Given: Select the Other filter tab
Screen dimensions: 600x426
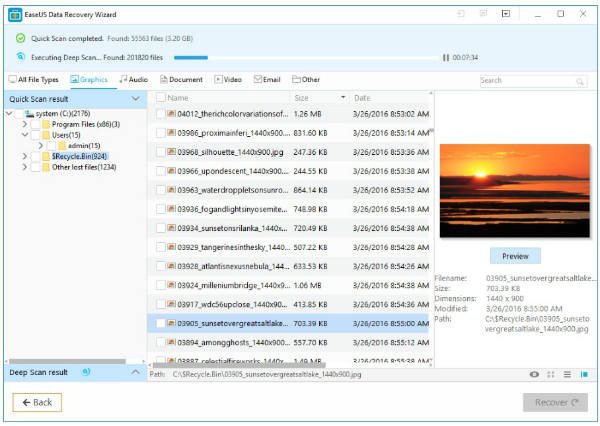Looking at the screenshot, I should (306, 80).
